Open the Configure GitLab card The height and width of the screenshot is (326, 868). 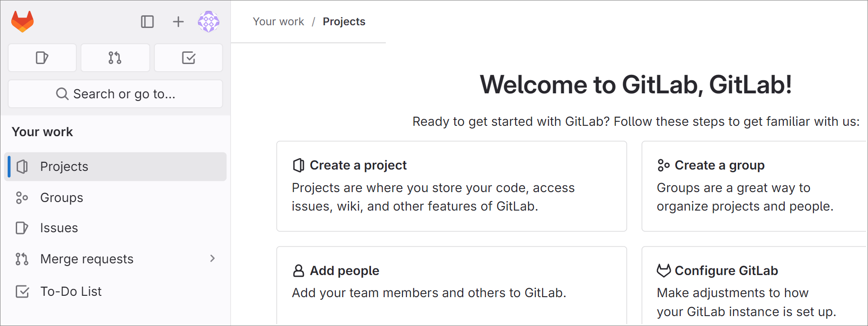(x=755, y=286)
